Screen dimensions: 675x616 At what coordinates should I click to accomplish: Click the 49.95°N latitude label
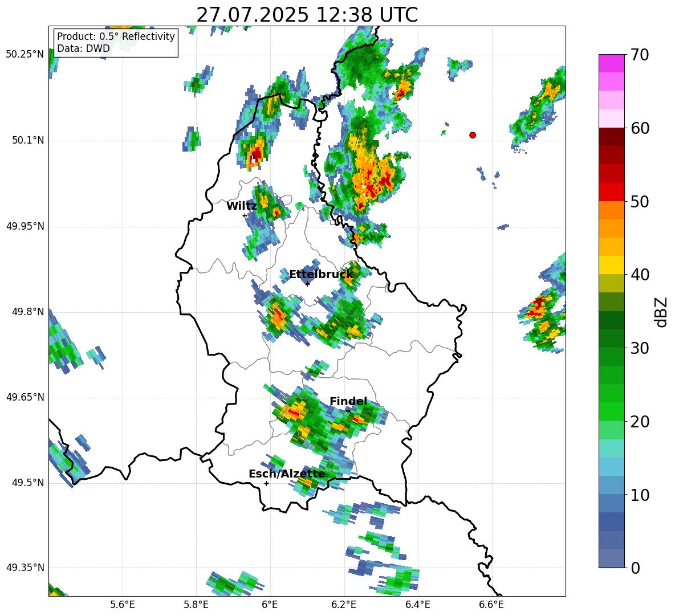pyautogui.click(x=25, y=226)
